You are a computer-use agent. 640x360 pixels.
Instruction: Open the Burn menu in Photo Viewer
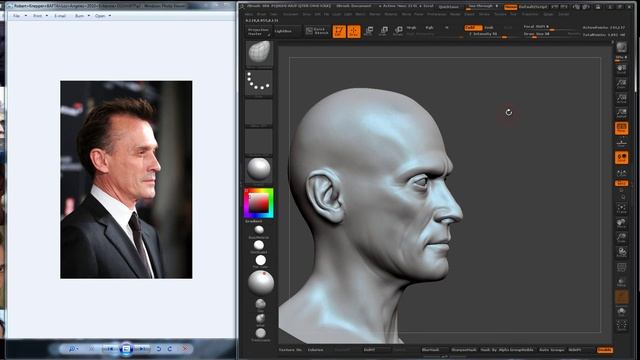(82, 16)
